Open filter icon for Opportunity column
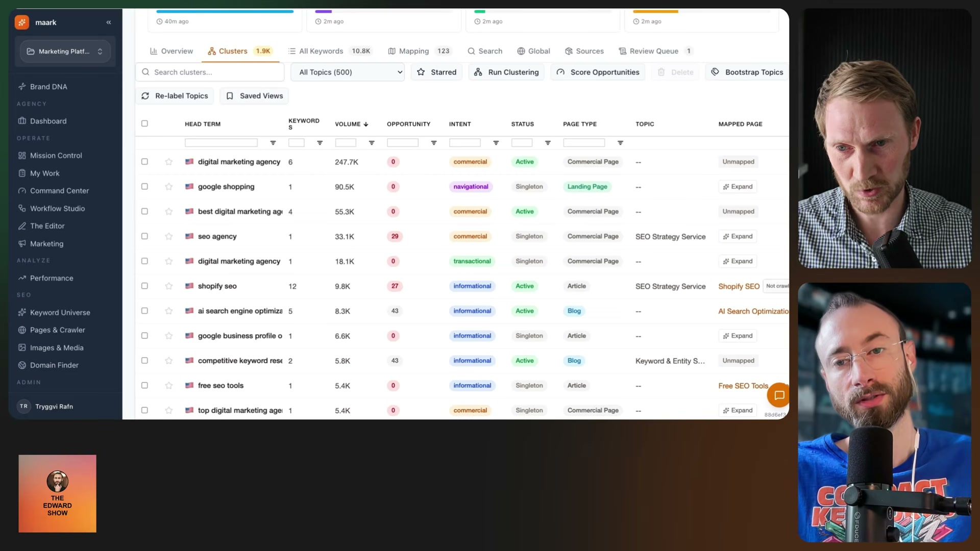980x551 pixels. click(x=434, y=143)
